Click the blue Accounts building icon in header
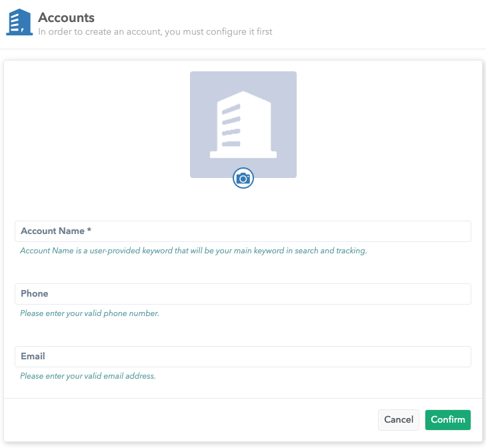Image resolution: width=486 pixels, height=448 pixels. (x=19, y=22)
